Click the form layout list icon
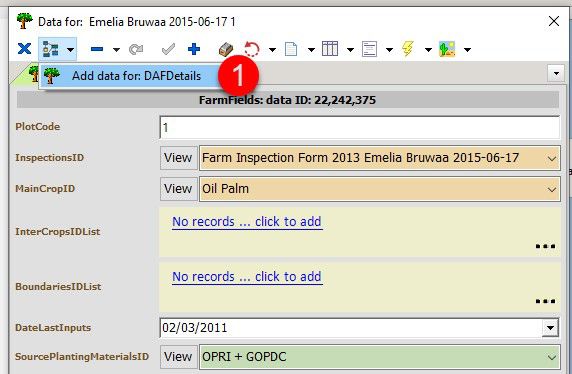Viewport: 572px width, 374px height. [x=369, y=49]
